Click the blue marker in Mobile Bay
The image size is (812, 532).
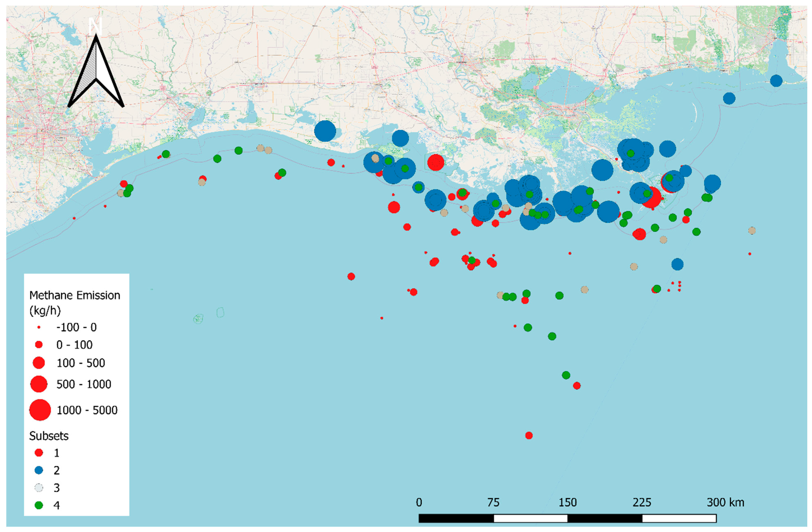pos(776,81)
